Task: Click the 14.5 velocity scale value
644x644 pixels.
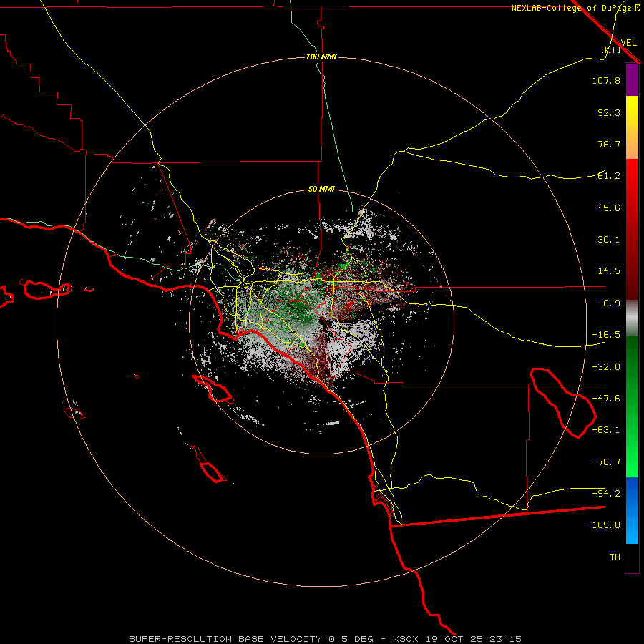Action: pos(609,271)
